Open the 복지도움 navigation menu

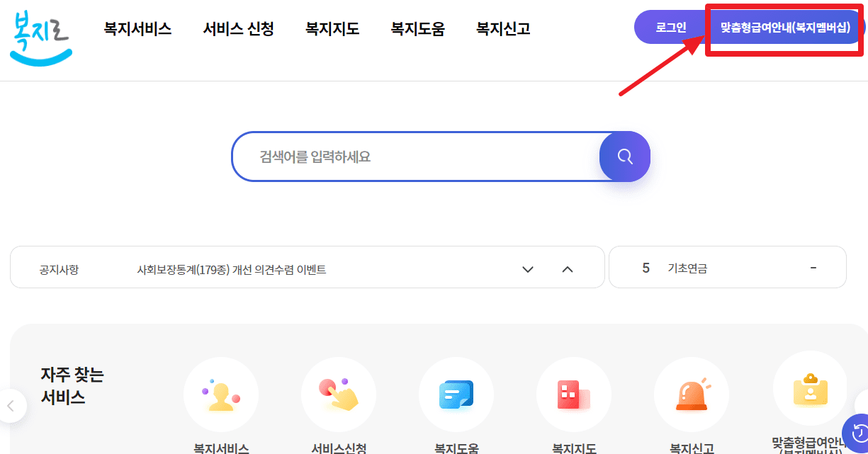point(417,28)
